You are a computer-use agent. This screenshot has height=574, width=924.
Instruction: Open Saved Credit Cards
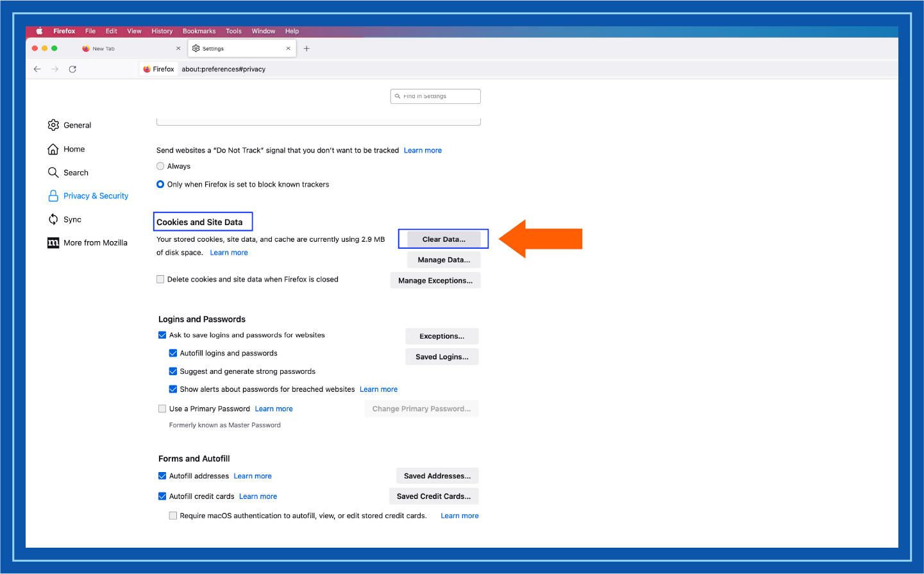pos(433,496)
